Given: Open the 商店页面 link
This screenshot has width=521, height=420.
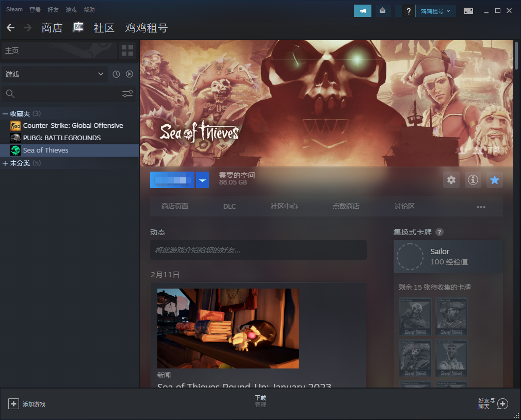Looking at the screenshot, I should pyautogui.click(x=175, y=207).
